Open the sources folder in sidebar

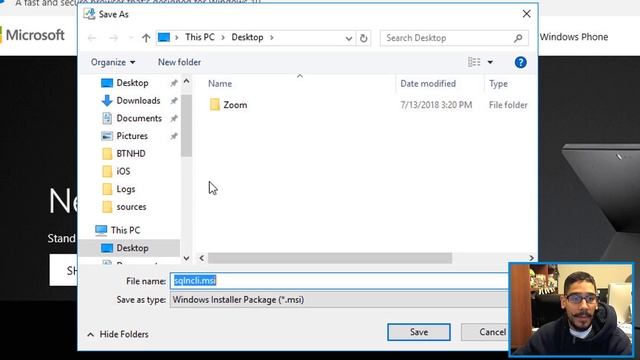[x=131, y=207]
